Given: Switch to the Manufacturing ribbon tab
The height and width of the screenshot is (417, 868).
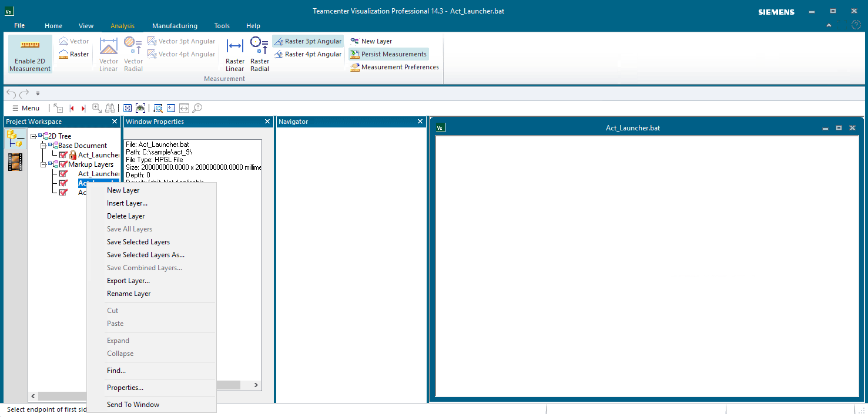Looking at the screenshot, I should (x=175, y=26).
